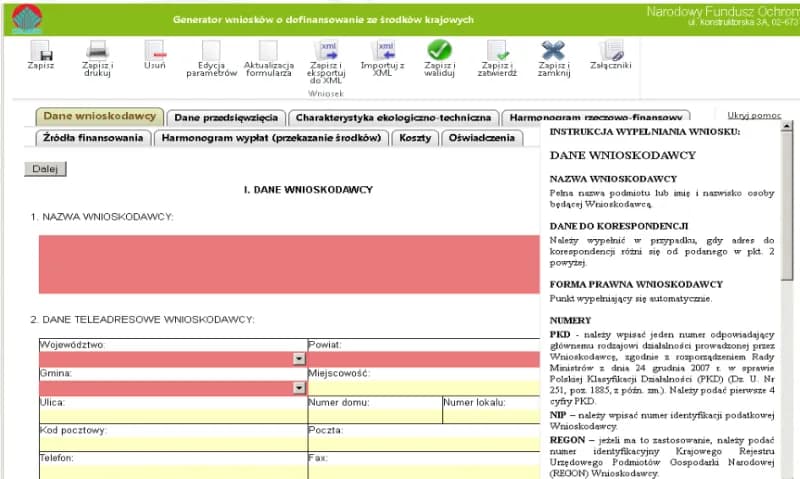This screenshot has width=800, height=479.
Task: Open Edycja parametrów from the toolbar
Action: tap(211, 51)
